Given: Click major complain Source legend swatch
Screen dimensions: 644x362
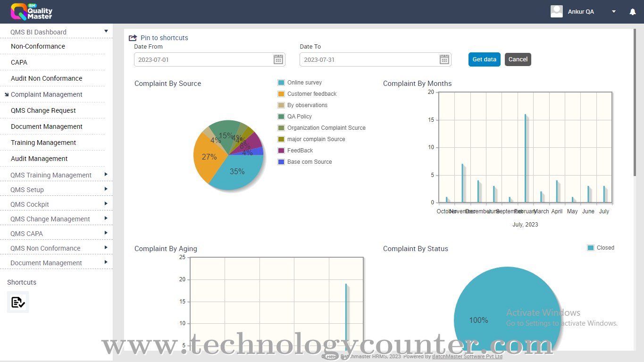Looking at the screenshot, I should pyautogui.click(x=281, y=139).
